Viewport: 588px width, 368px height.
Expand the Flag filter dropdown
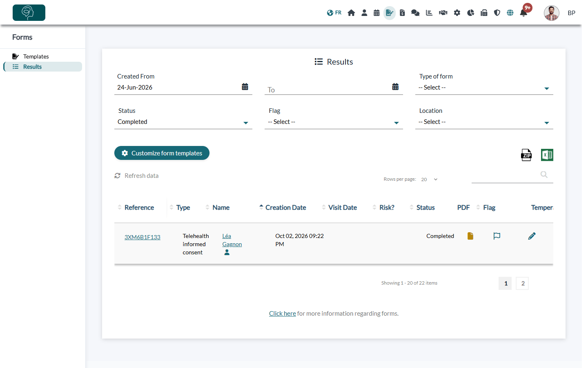334,122
